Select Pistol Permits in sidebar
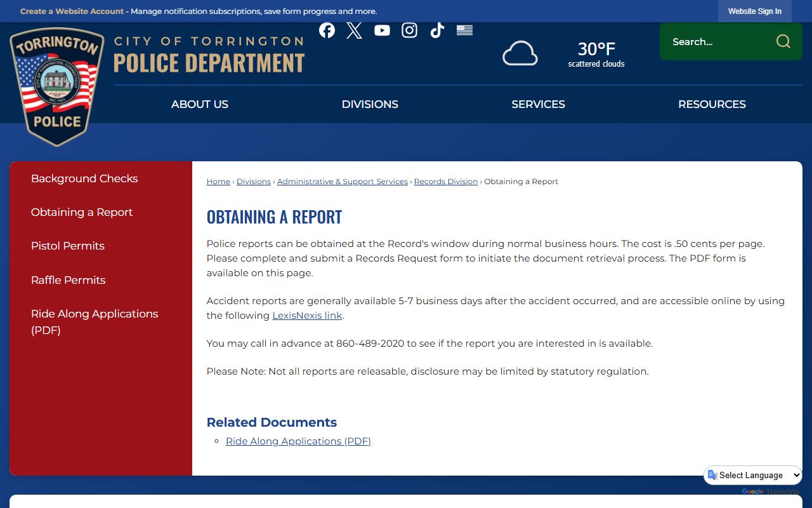812x508 pixels. (68, 246)
